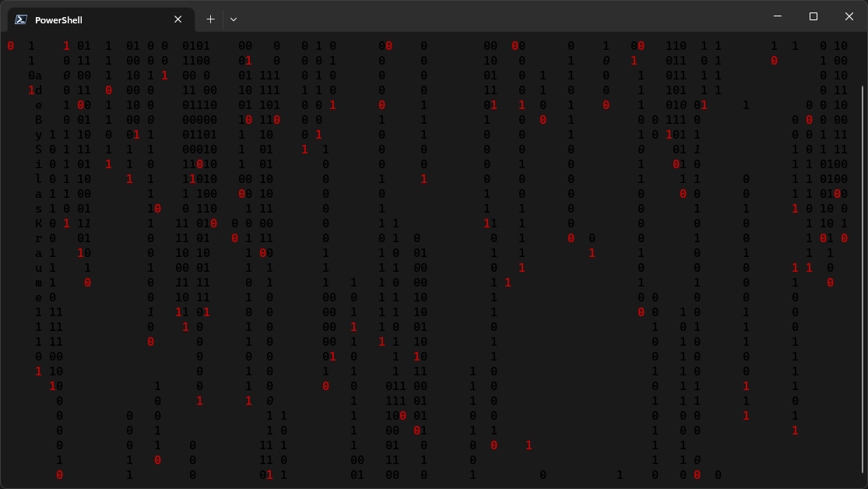This screenshot has height=489, width=868.
Task: Maximize the terminal window
Action: click(814, 16)
